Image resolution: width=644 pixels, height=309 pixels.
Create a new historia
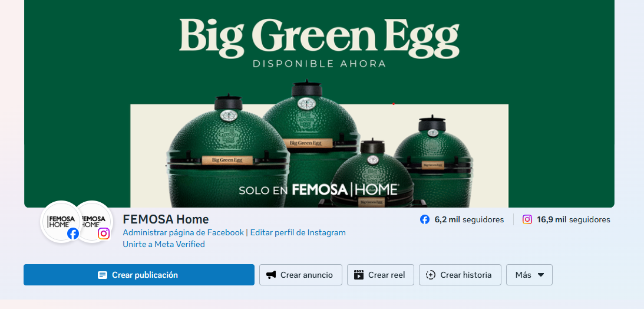click(x=460, y=275)
